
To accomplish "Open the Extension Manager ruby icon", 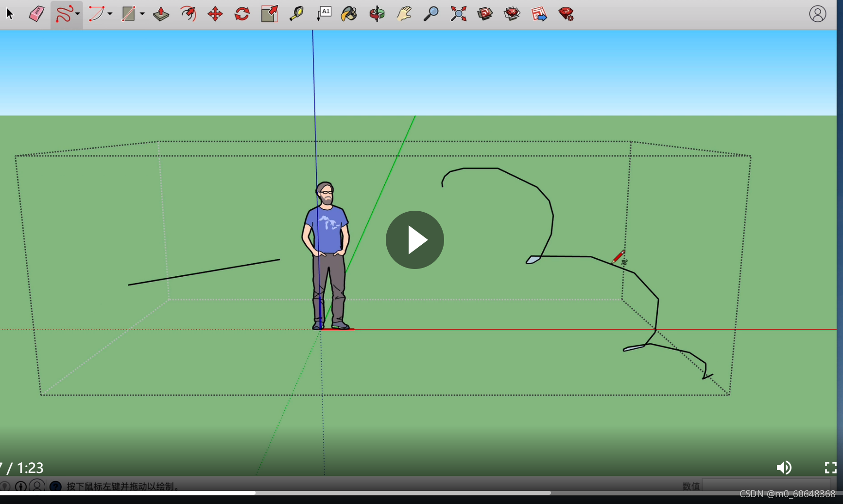I will tap(566, 14).
